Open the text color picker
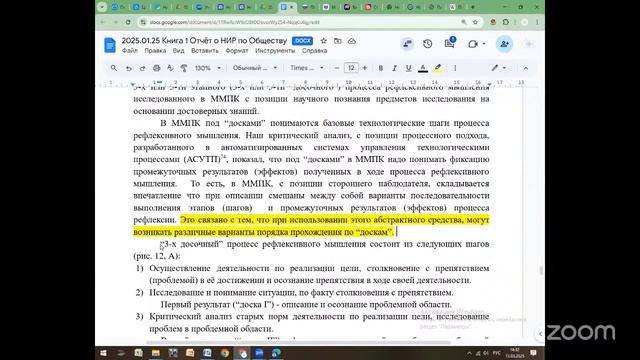Image resolution: width=640 pixels, height=360 pixels. (423, 68)
